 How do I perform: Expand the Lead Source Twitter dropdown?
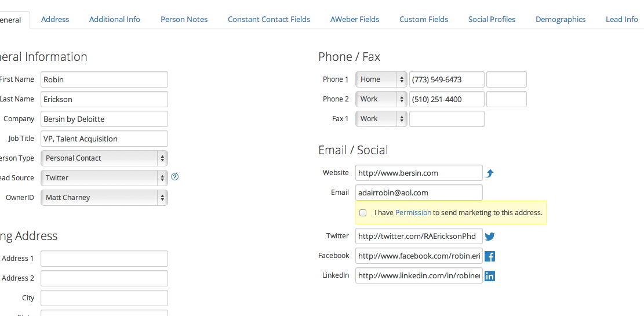(x=104, y=178)
